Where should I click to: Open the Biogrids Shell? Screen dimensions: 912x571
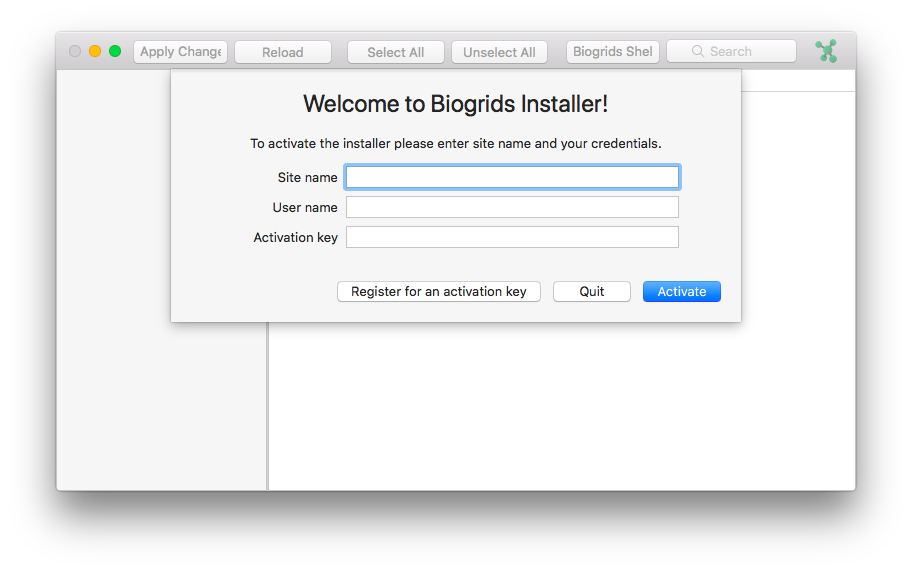612,52
